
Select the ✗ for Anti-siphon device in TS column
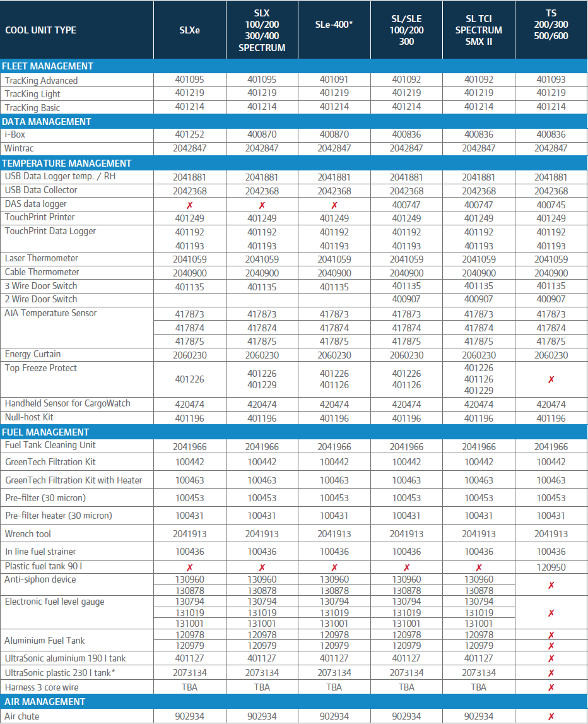tap(551, 583)
